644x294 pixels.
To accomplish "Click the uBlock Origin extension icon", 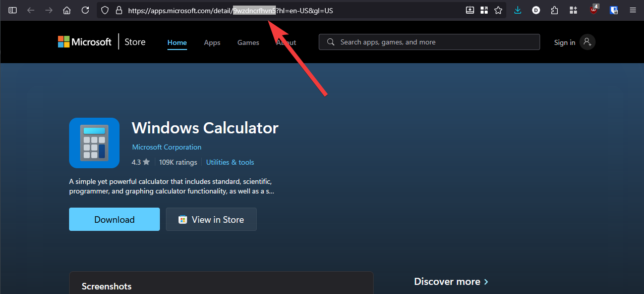I will (x=594, y=10).
